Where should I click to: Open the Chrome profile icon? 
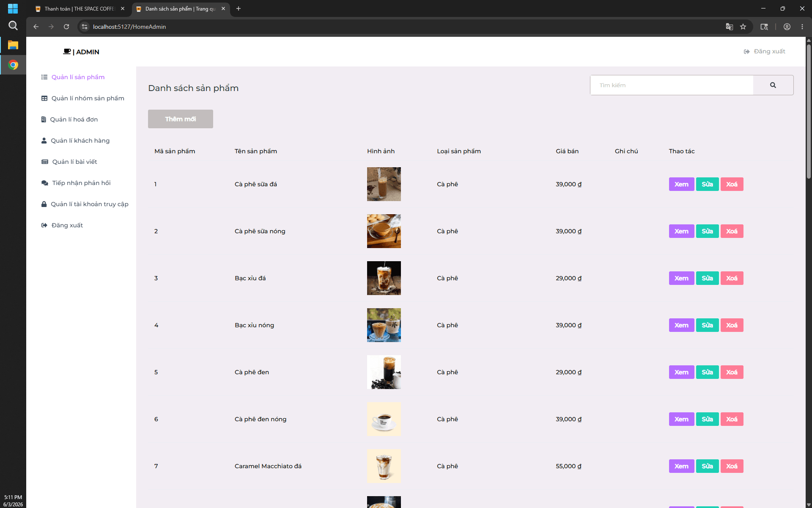787,27
